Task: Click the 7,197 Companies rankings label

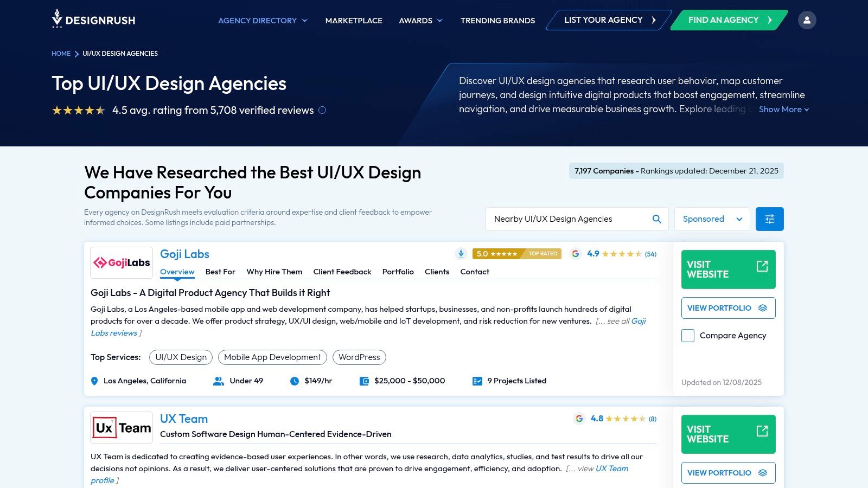Action: [x=676, y=171]
